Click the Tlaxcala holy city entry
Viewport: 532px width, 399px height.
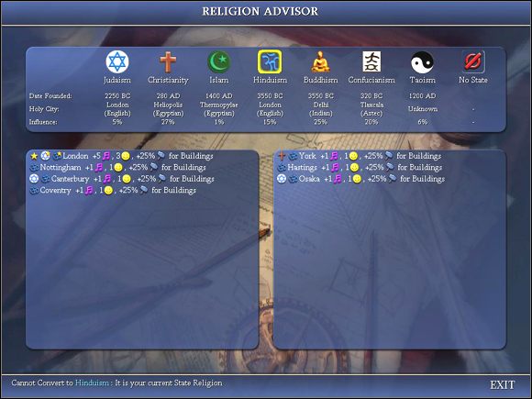tap(371, 109)
